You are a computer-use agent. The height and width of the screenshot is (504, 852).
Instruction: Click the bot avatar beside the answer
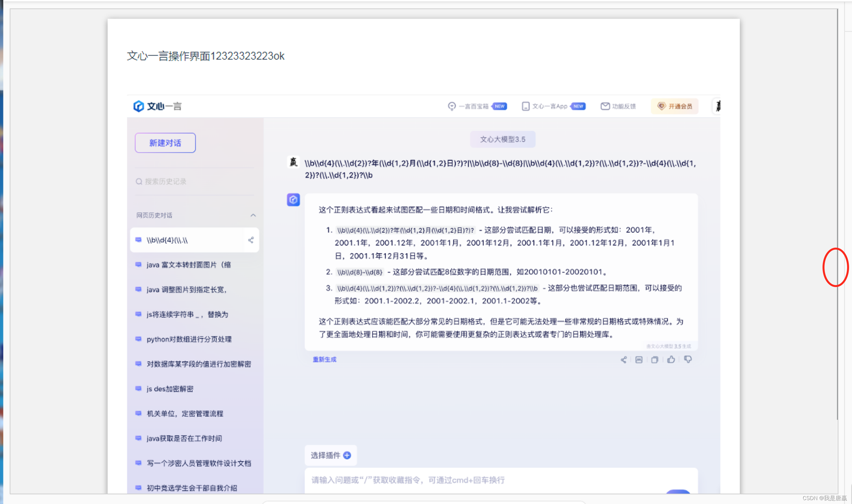[293, 200]
